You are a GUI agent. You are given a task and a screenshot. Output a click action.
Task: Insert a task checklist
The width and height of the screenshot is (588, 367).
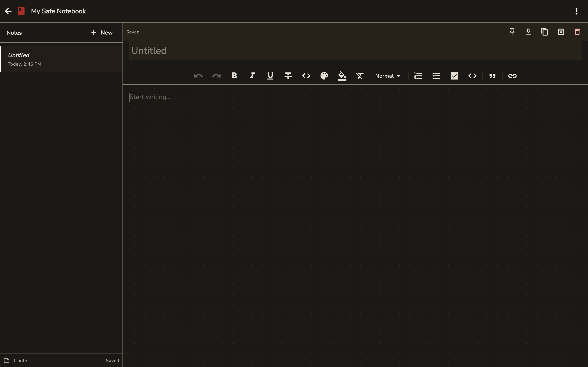(454, 76)
